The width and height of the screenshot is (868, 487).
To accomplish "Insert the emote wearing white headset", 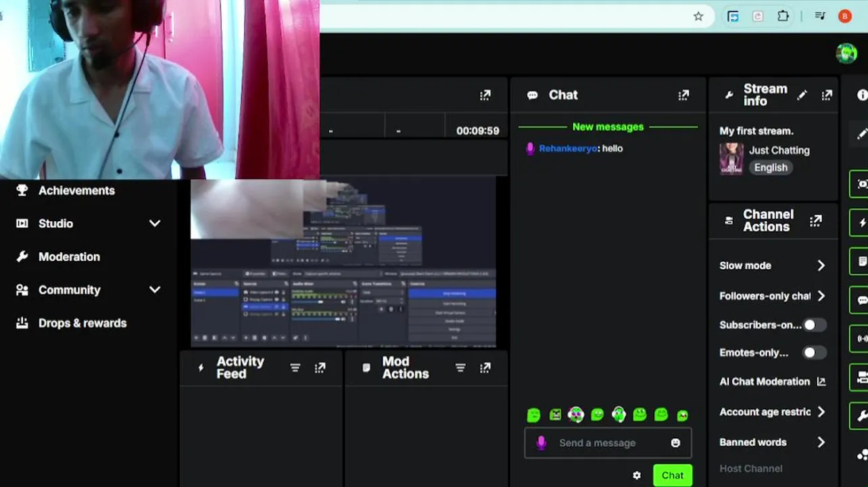I will [x=619, y=415].
